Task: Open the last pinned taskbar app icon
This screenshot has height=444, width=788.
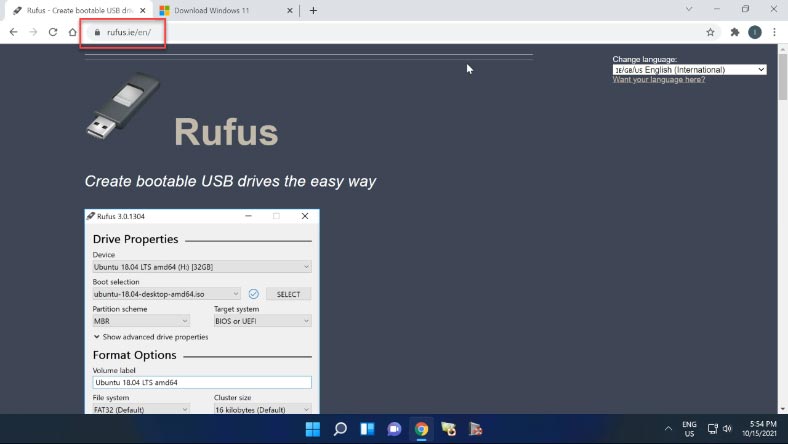Action: 476,429
